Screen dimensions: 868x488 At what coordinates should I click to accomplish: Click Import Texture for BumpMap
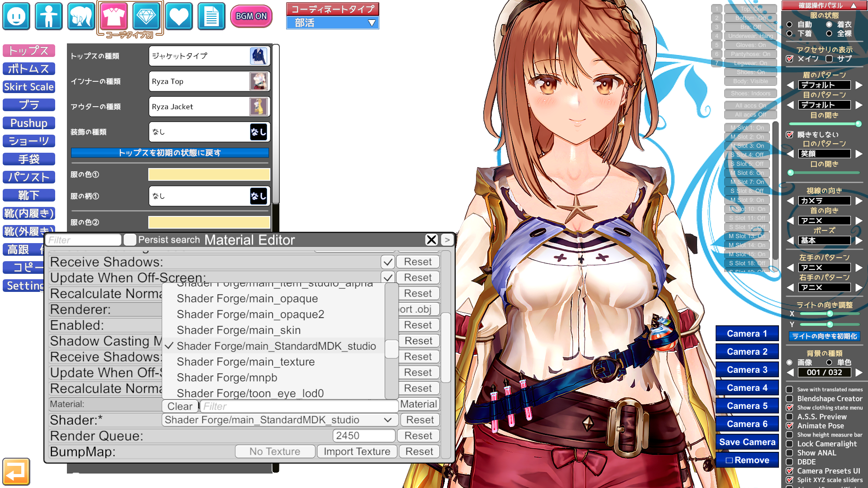tap(357, 452)
